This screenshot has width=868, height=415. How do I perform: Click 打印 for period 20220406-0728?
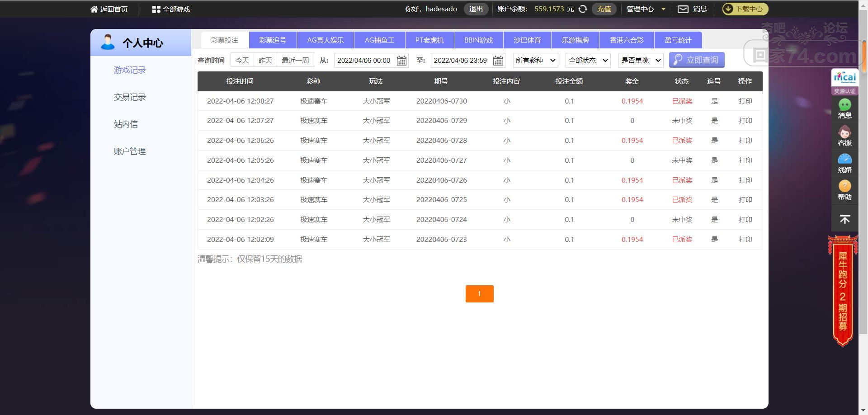pyautogui.click(x=745, y=141)
